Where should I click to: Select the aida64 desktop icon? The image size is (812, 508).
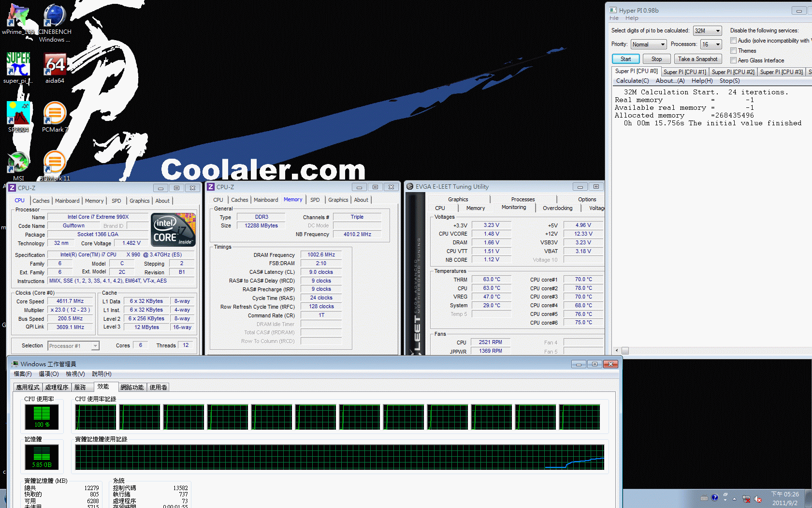click(55, 68)
